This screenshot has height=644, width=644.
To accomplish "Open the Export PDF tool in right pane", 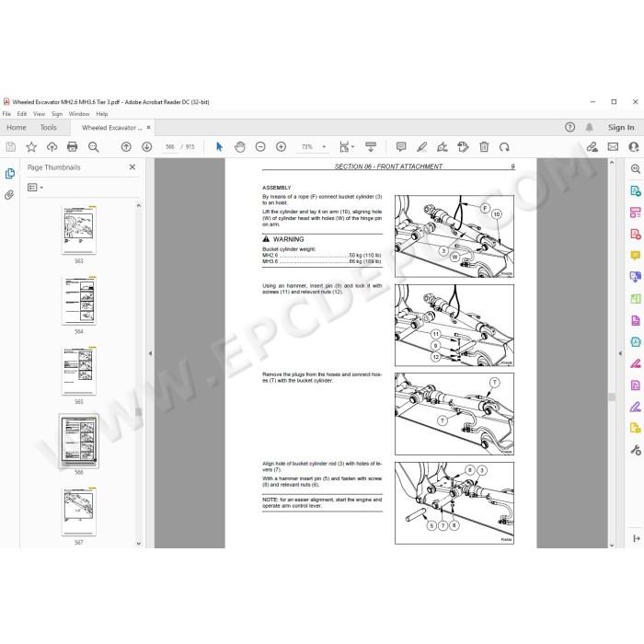I will (x=636, y=191).
